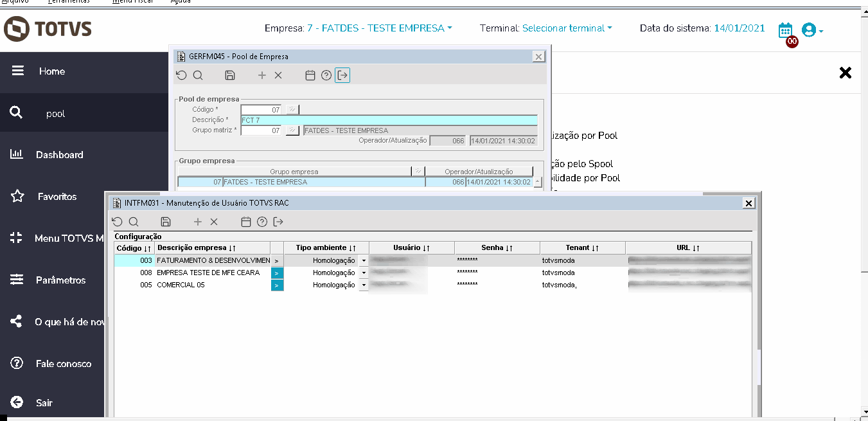The height and width of the screenshot is (421, 868).
Task: Click the save icon in Pool de Empresa window
Action: point(230,75)
